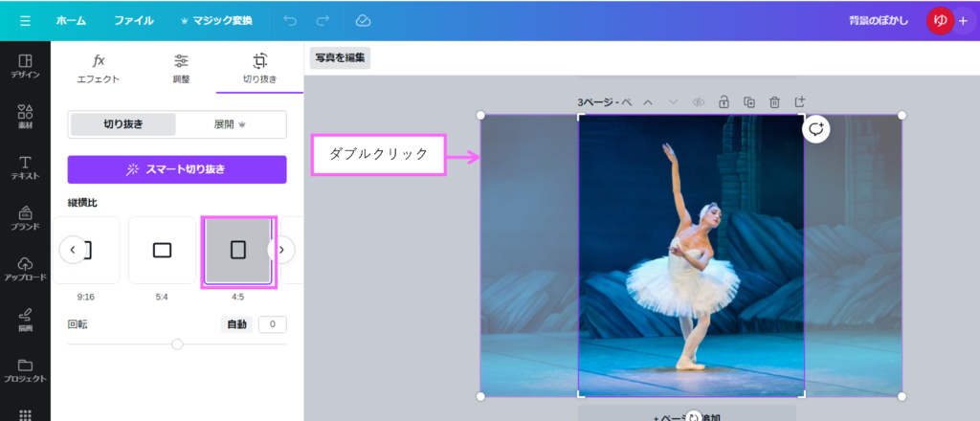Click the 写真を編集 edit photo button
Viewport: 980px width, 421px height.
[x=340, y=57]
